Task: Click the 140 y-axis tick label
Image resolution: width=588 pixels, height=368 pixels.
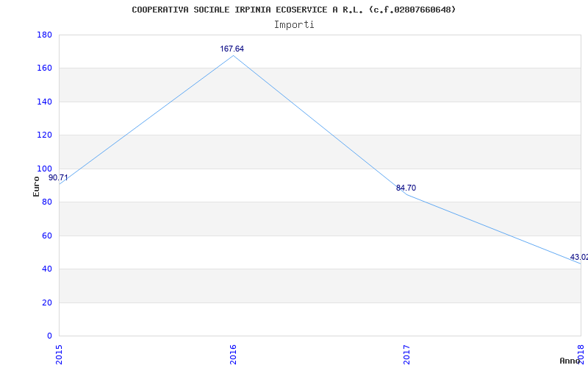Action: (x=44, y=102)
